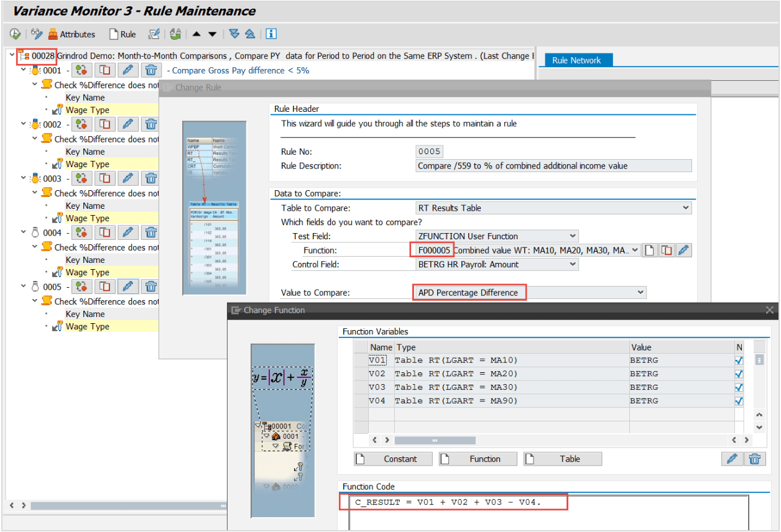Click the move-up black arrow in toolbar
This screenshot has height=532, width=781.
click(x=196, y=34)
